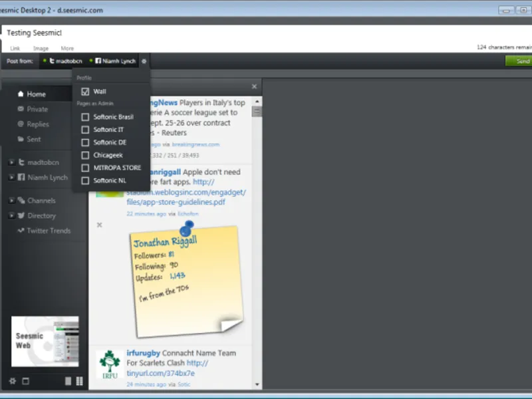Check the Chicageek page
The width and height of the screenshot is (532, 399).
coord(85,155)
